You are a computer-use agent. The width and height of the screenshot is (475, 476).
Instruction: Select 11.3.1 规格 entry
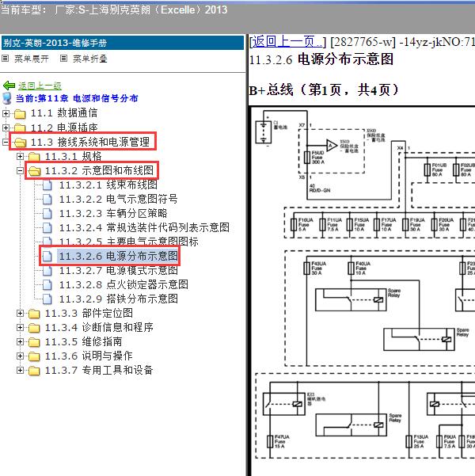pyautogui.click(x=73, y=156)
